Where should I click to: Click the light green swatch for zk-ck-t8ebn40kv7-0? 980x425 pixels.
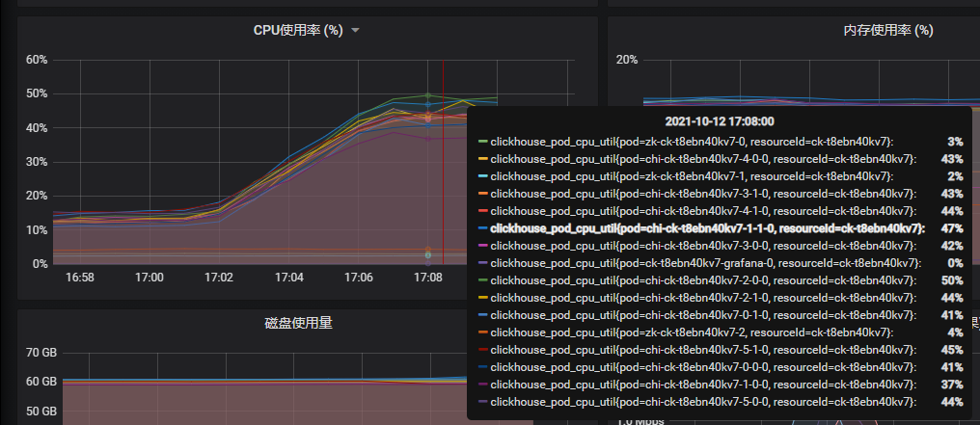point(482,142)
